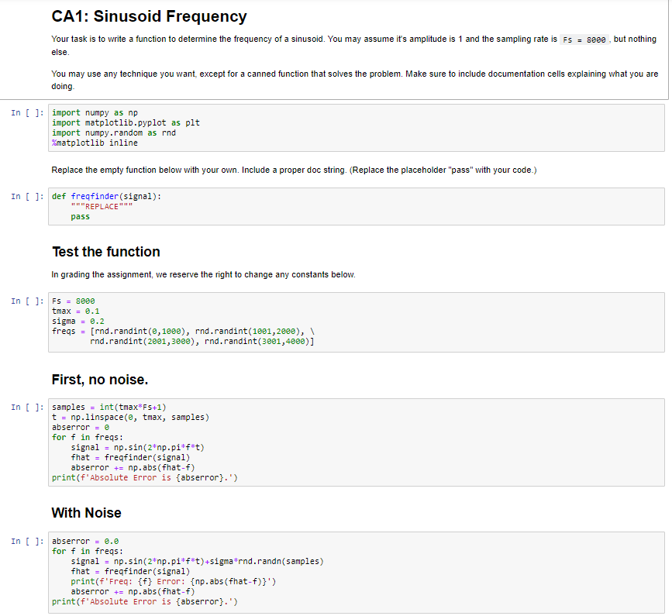Click 'signal = np.sin(2*np.pi*f*t)' in no-noise cell
This screenshot has height=616, width=672.
coord(137,448)
